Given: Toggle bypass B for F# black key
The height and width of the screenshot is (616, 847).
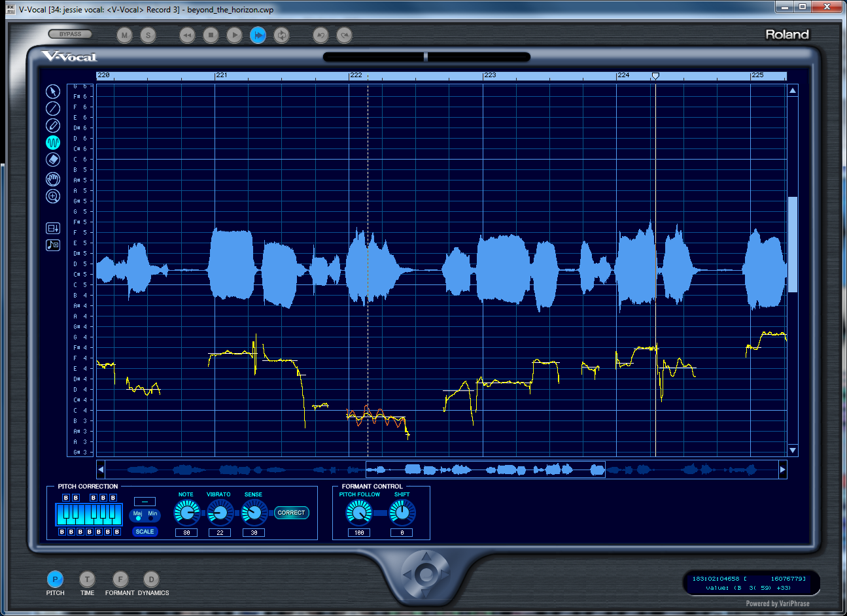Looking at the screenshot, I should pyautogui.click(x=94, y=498).
